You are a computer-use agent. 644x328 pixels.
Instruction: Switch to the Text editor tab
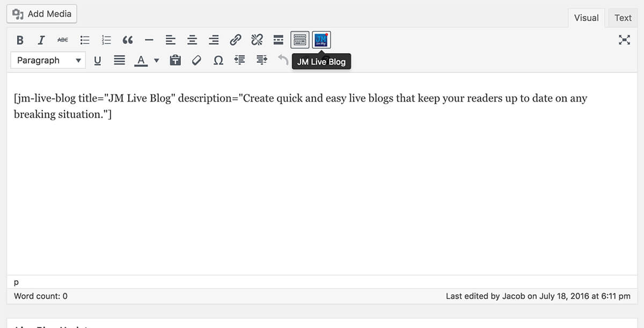coord(623,18)
